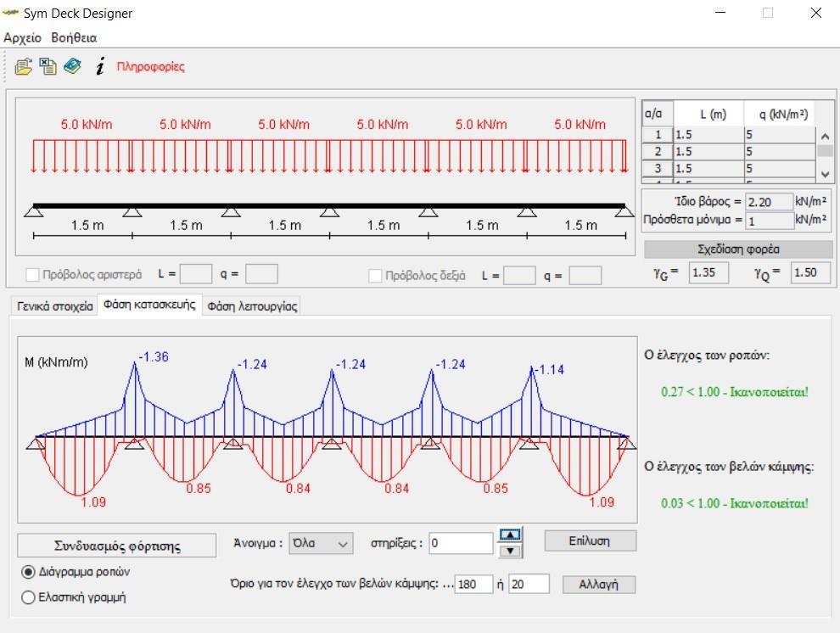
Task: Click the Συνδυασμός φόρτισης button
Action: tap(117, 546)
